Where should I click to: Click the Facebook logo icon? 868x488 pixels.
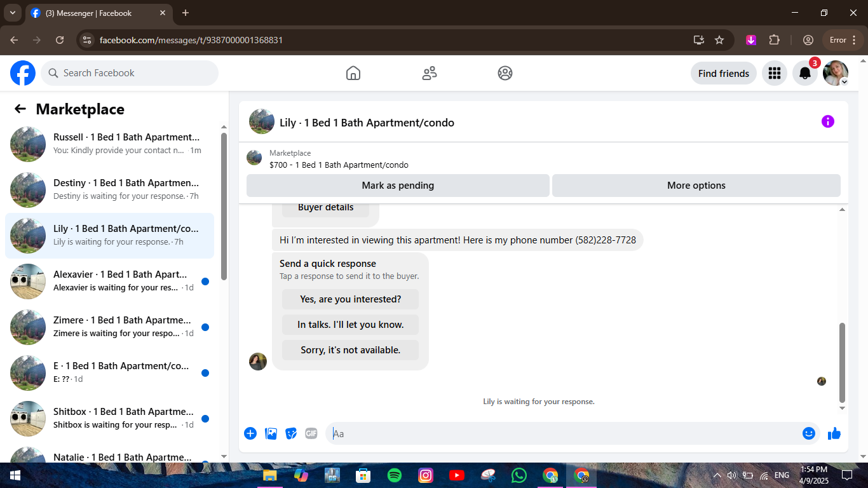pos(23,73)
